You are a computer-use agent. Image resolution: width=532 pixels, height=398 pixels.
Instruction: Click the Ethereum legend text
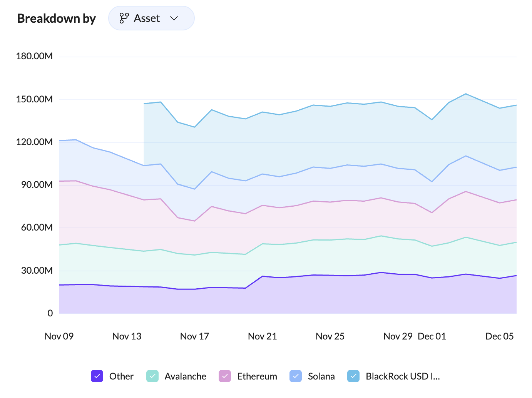pos(257,376)
